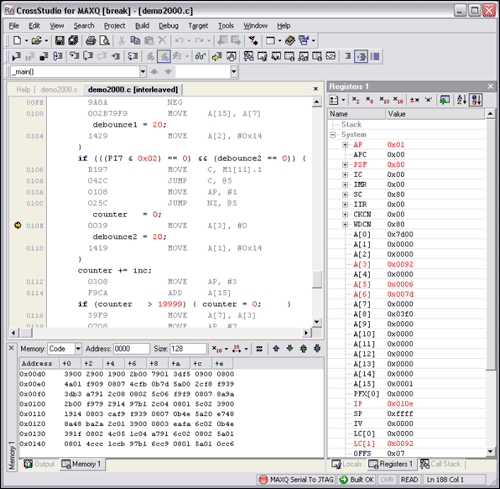Image resolution: width=500 pixels, height=489 pixels.
Task: Click the Open file folder icon
Action: click(36, 41)
